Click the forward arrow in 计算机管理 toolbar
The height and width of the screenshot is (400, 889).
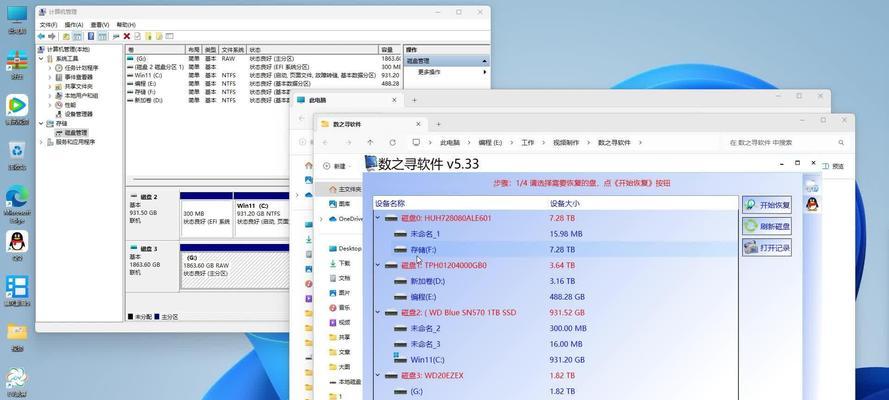click(51, 36)
